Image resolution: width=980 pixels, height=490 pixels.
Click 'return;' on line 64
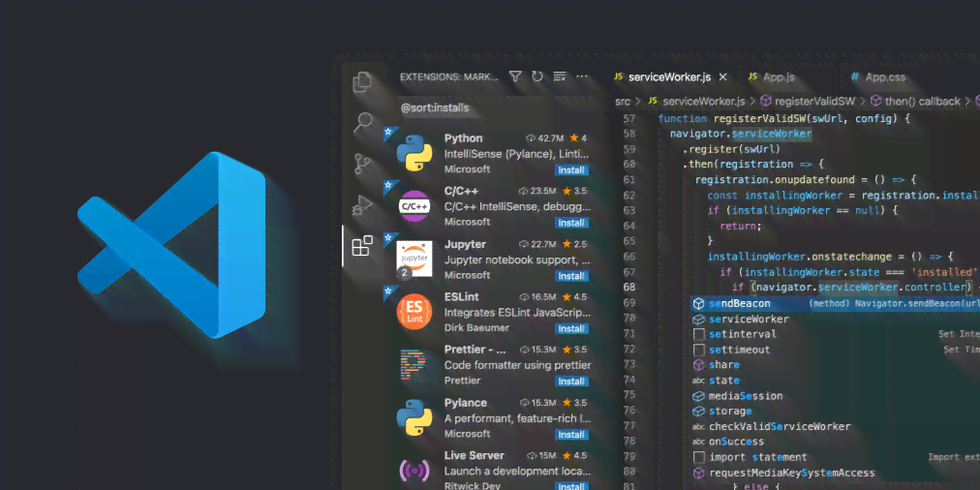click(741, 227)
